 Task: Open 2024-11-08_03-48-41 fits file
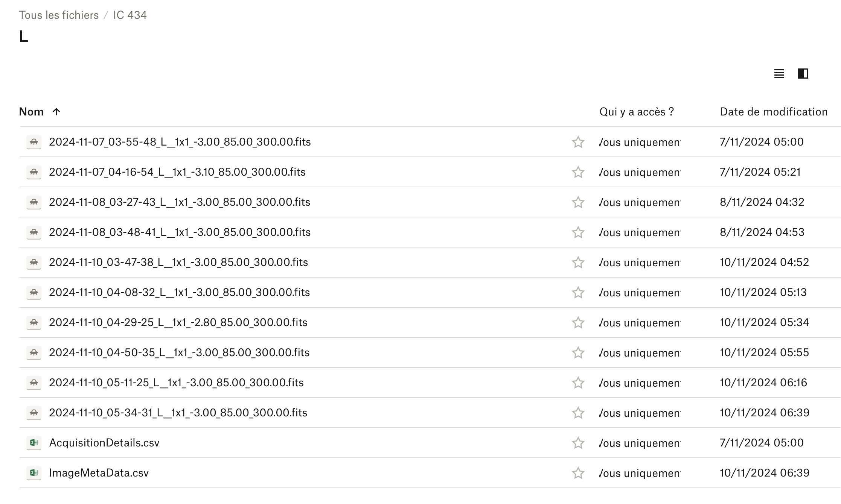(x=180, y=232)
